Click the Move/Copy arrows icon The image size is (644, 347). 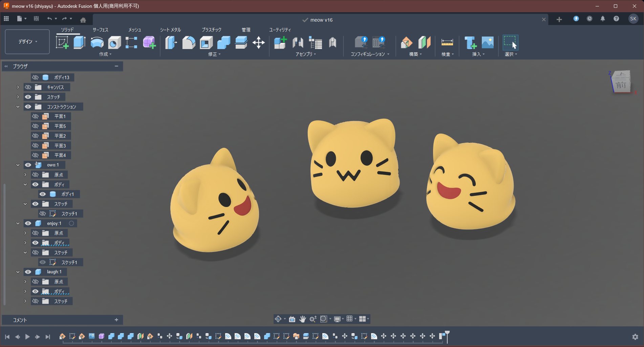point(258,43)
